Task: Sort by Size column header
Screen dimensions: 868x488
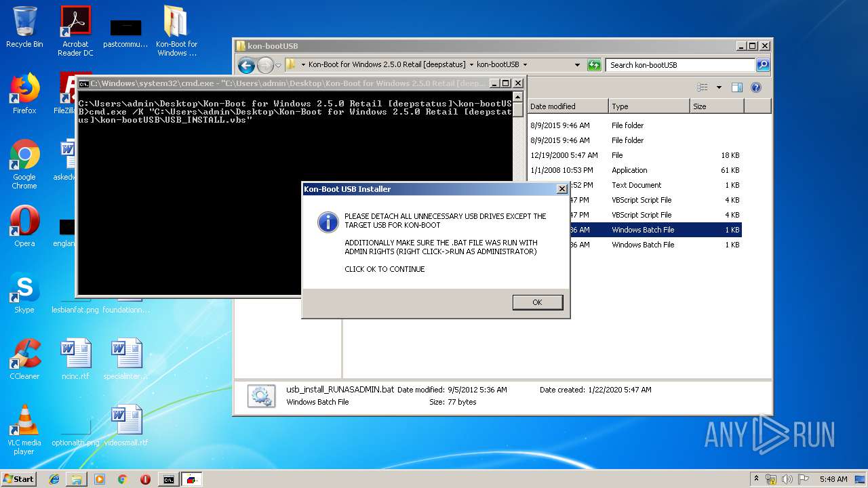Action: [717, 106]
